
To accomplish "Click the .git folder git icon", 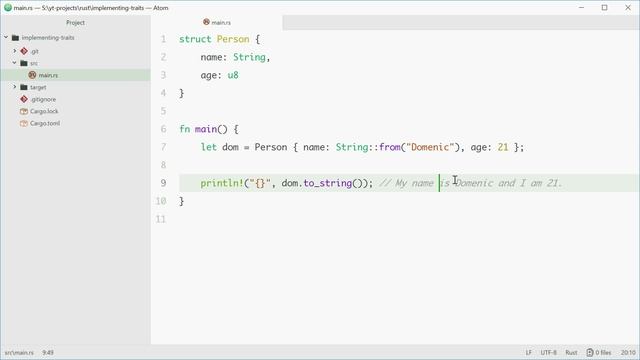I will click(x=24, y=51).
